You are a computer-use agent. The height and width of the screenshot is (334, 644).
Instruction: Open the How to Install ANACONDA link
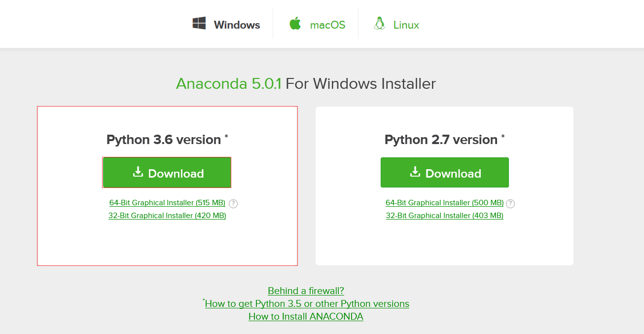pyautogui.click(x=306, y=317)
